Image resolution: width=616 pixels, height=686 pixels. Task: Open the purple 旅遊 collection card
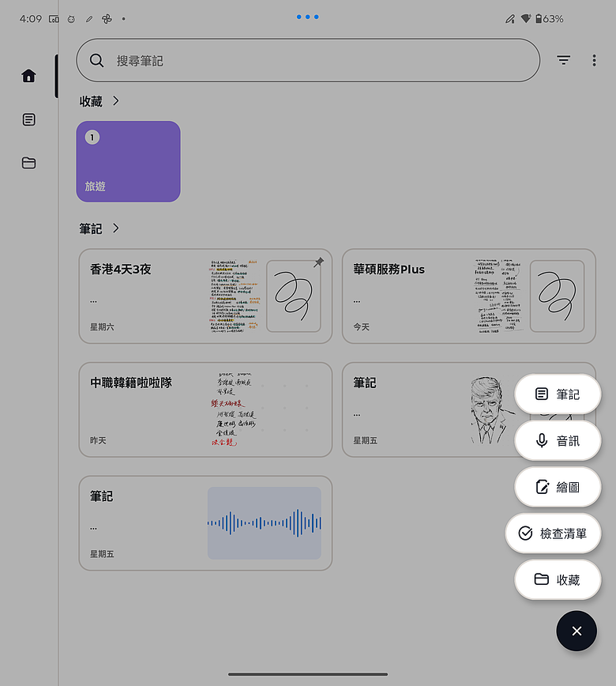(x=129, y=161)
